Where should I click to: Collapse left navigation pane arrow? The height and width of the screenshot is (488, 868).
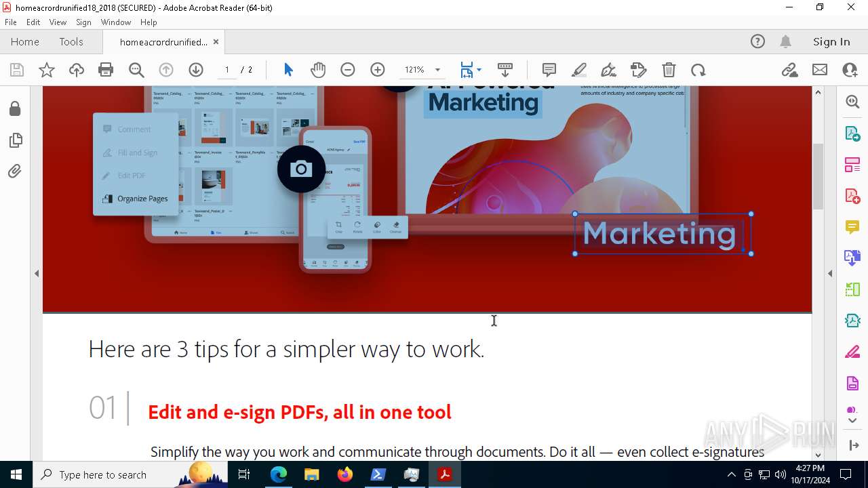click(37, 274)
